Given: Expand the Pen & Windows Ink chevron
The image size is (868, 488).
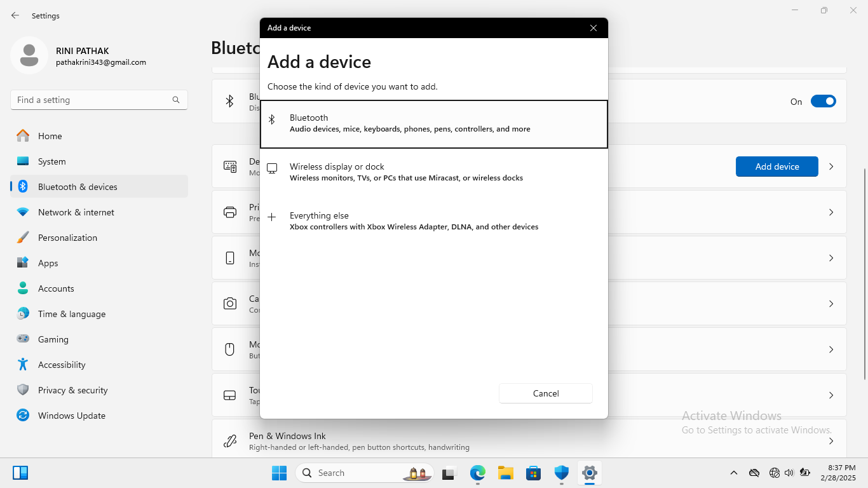Looking at the screenshot, I should 831,441.
